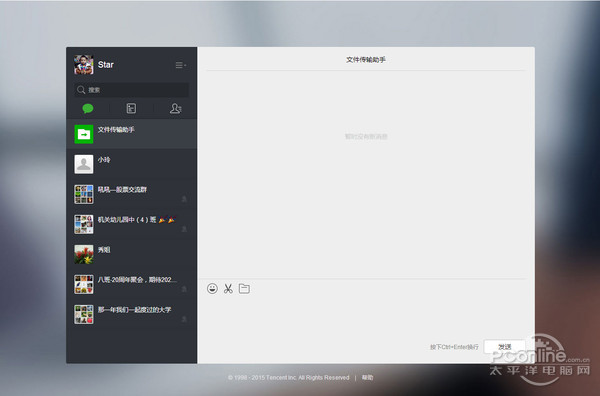Open the emoji smiley picker

point(212,288)
